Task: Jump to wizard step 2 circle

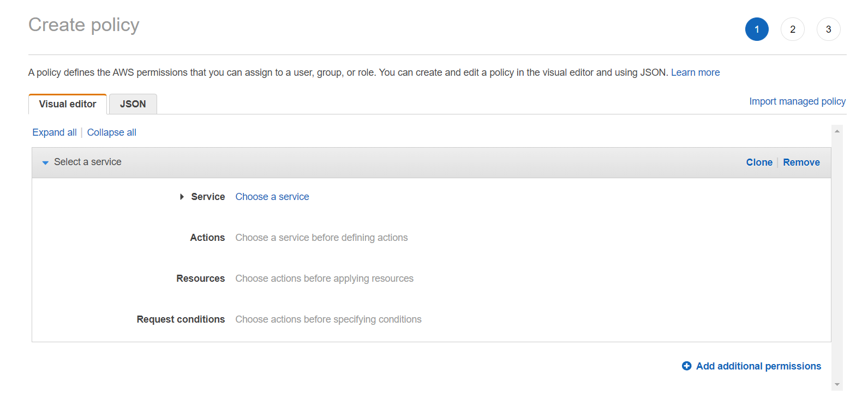Action: (793, 29)
